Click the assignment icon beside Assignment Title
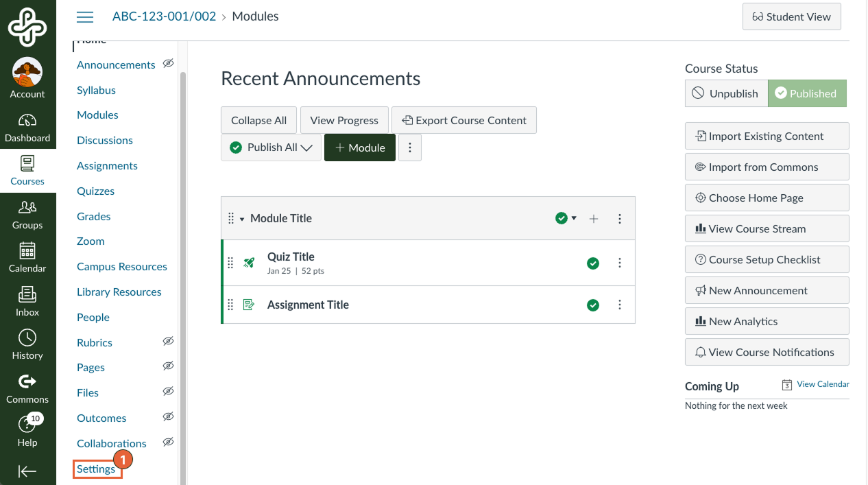The height and width of the screenshot is (485, 868). coord(248,304)
